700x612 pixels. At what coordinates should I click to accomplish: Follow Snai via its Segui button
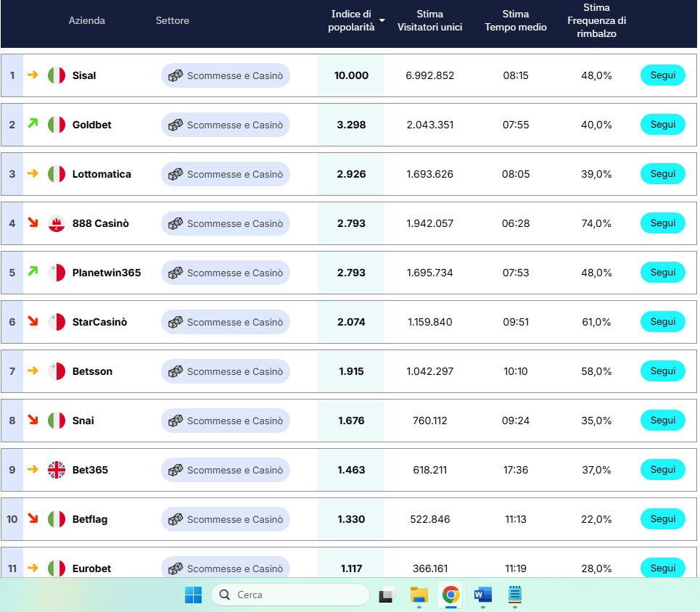pyautogui.click(x=663, y=421)
